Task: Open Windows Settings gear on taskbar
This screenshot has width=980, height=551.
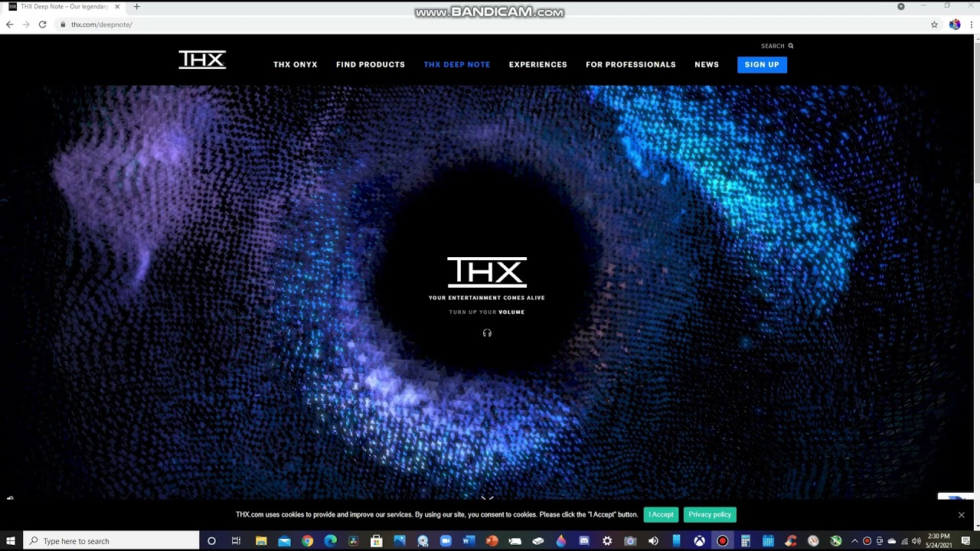Action: [x=607, y=541]
